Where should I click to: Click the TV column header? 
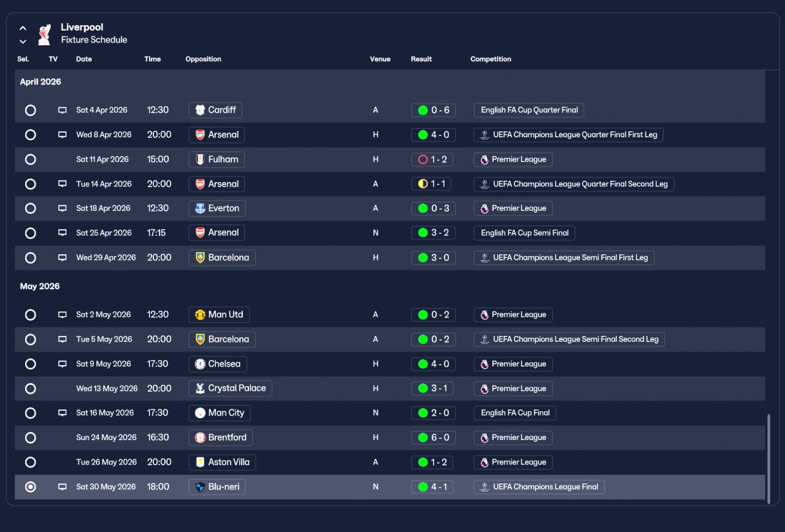(53, 59)
